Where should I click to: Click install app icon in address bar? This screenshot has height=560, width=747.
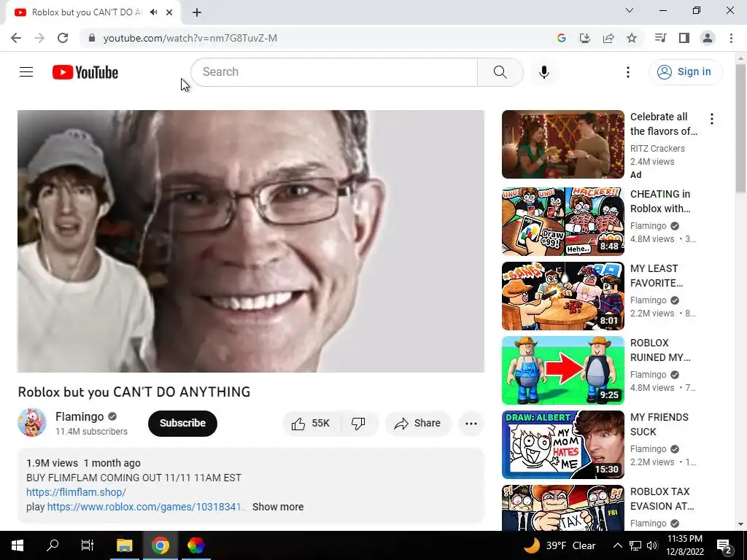[x=584, y=38]
